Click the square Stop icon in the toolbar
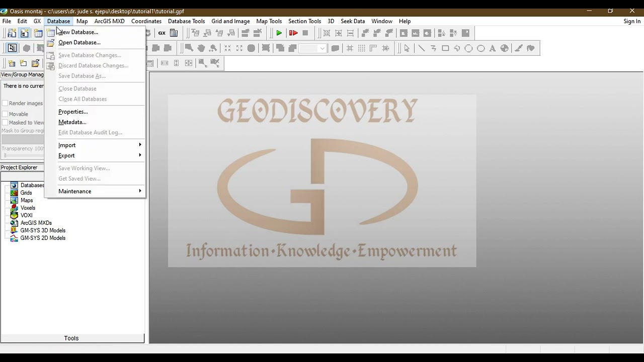Image resolution: width=644 pixels, height=362 pixels. [x=305, y=33]
